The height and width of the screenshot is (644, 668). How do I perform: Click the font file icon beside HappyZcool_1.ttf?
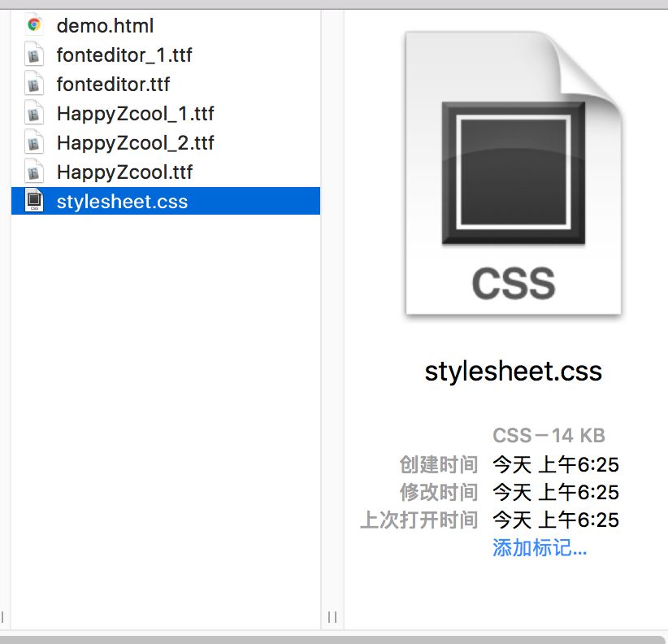click(x=34, y=113)
